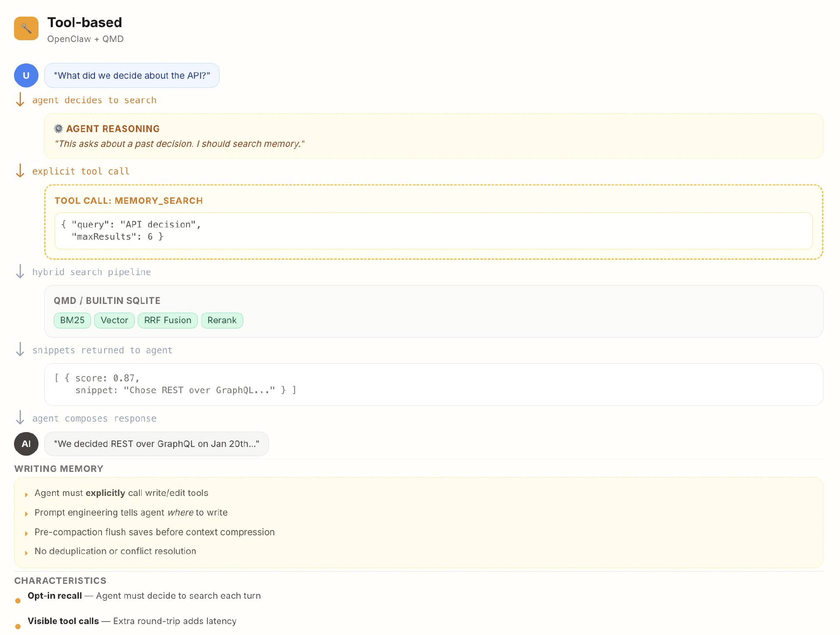Screen dimensions: 840x635
Task: Click the gear icon beside Agent Reasoning
Action: click(58, 129)
